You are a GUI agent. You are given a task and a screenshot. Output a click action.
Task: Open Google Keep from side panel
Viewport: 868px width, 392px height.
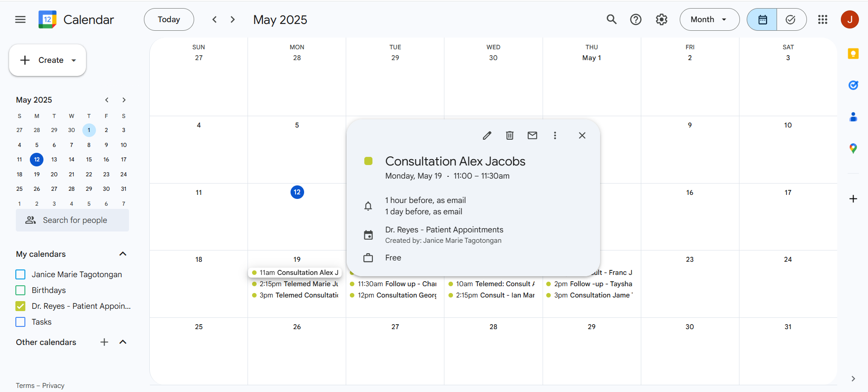(853, 54)
